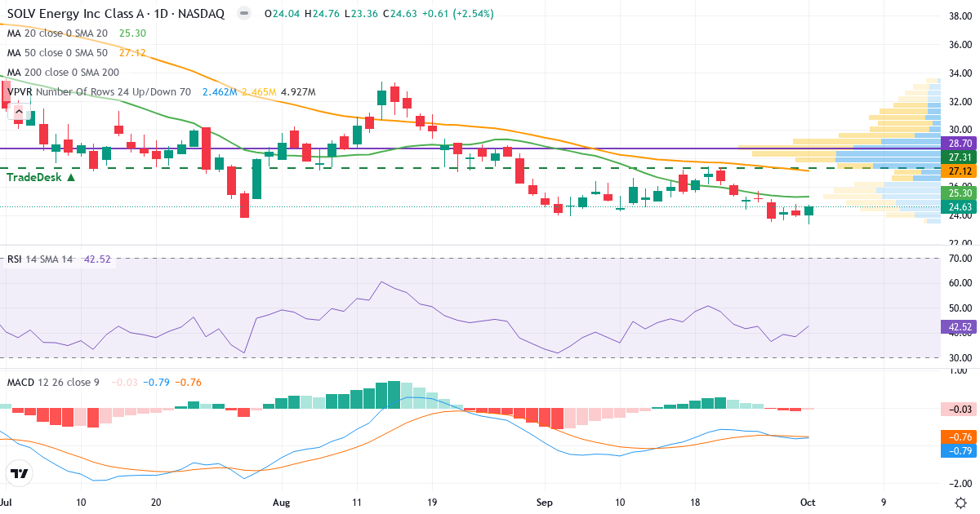The height and width of the screenshot is (514, 980).
Task: Click the market status pill icon beside NASDAQ
Action: click(x=243, y=14)
